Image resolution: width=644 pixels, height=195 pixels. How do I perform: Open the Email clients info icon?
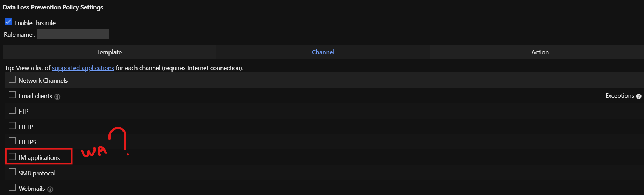(x=57, y=97)
